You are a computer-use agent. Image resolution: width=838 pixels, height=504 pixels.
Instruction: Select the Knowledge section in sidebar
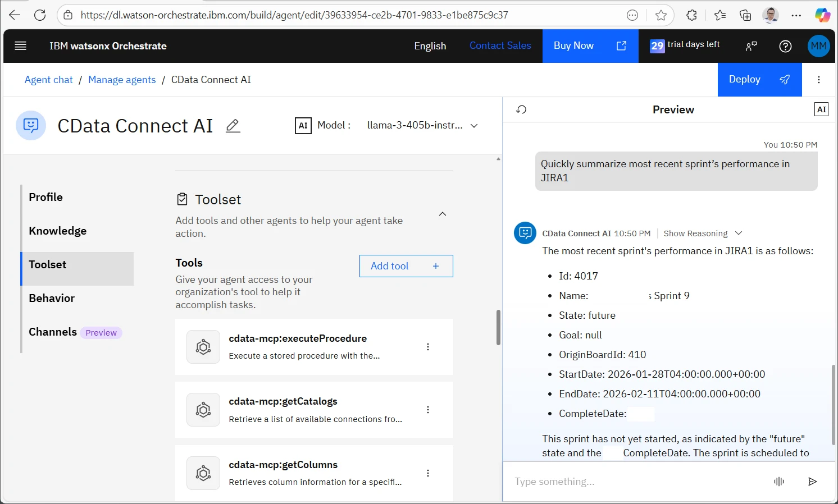[58, 231]
